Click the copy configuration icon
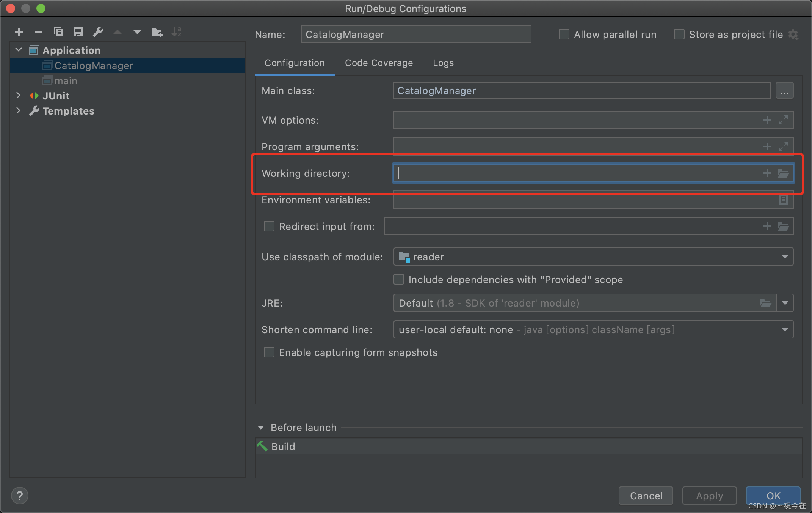 point(58,32)
